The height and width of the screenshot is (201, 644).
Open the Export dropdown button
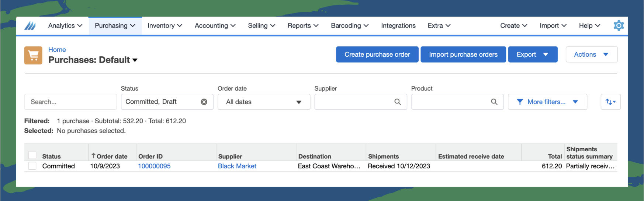pyautogui.click(x=533, y=54)
